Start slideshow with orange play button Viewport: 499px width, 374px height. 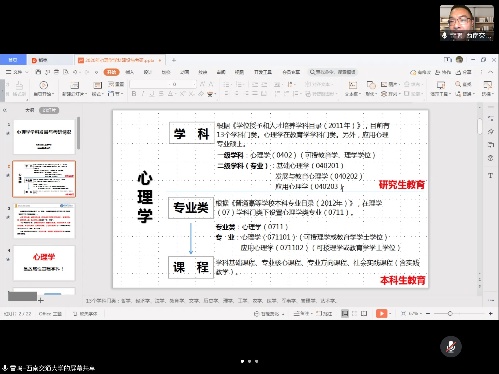coord(381,313)
